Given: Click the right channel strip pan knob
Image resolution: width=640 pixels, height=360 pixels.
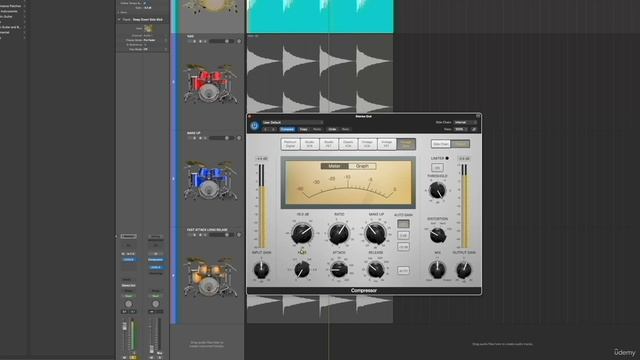Looking at the screenshot, I should coord(156,304).
